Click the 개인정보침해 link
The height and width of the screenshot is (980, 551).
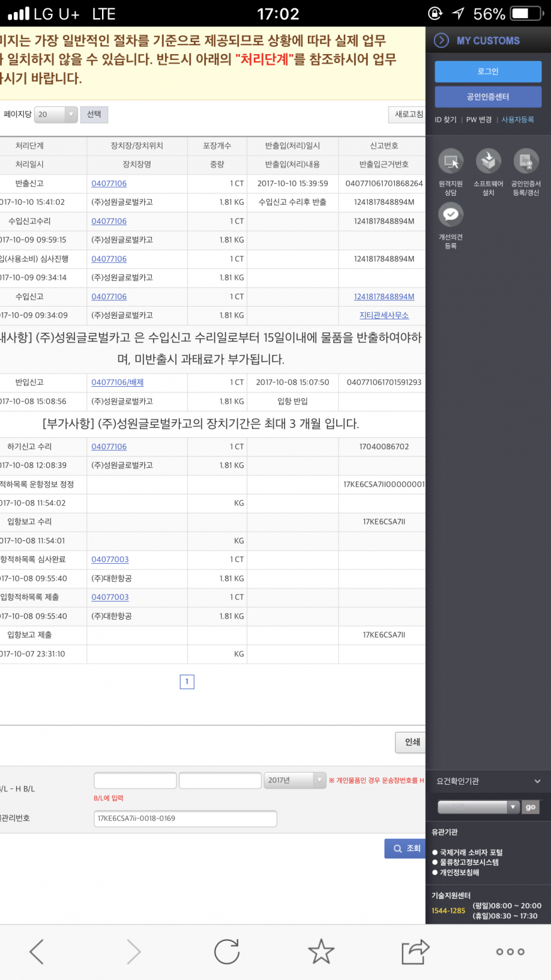point(460,872)
